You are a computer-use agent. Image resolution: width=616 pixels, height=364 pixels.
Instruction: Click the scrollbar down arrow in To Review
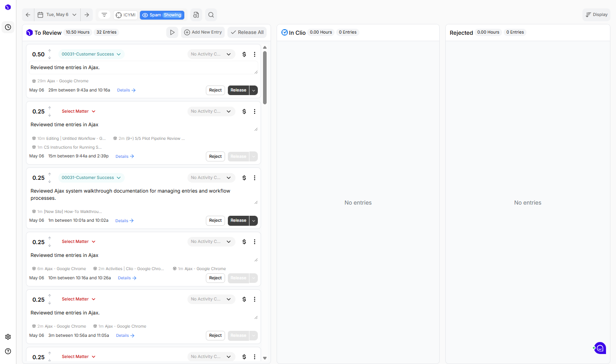point(265,358)
